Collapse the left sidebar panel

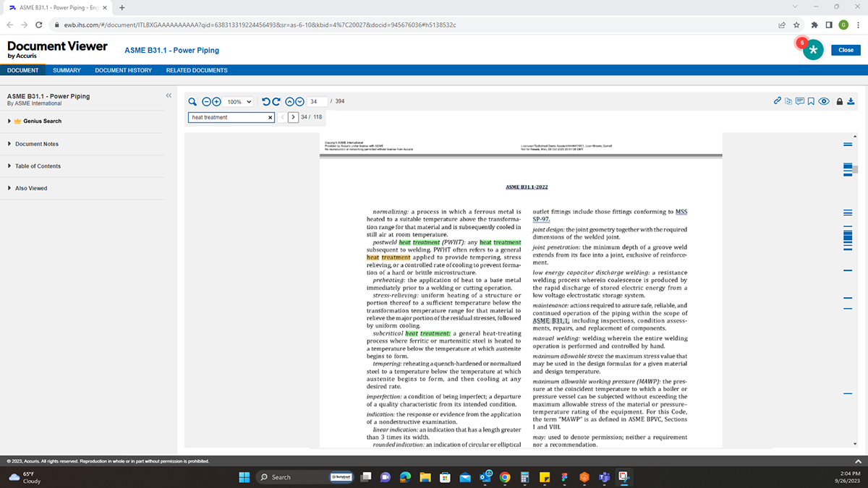point(169,95)
